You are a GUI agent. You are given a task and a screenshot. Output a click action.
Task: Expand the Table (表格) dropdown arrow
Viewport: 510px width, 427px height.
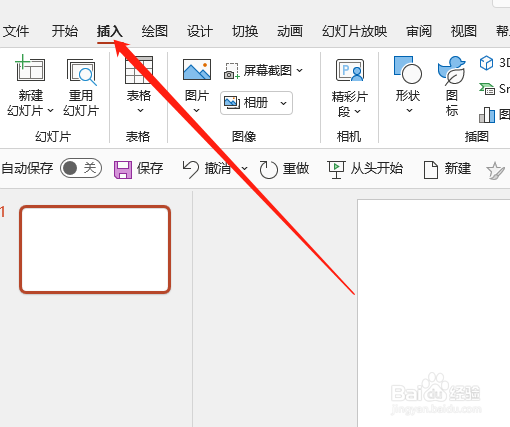click(140, 110)
